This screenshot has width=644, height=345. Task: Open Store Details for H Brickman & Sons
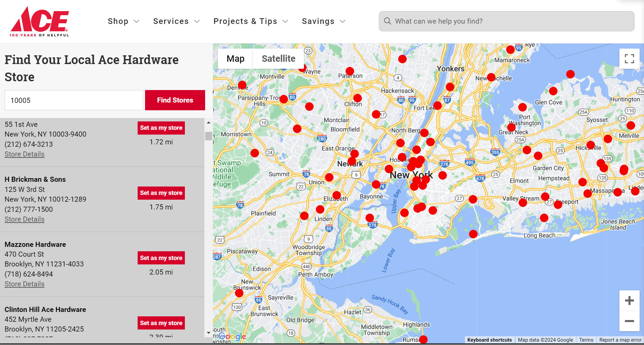[x=25, y=219]
